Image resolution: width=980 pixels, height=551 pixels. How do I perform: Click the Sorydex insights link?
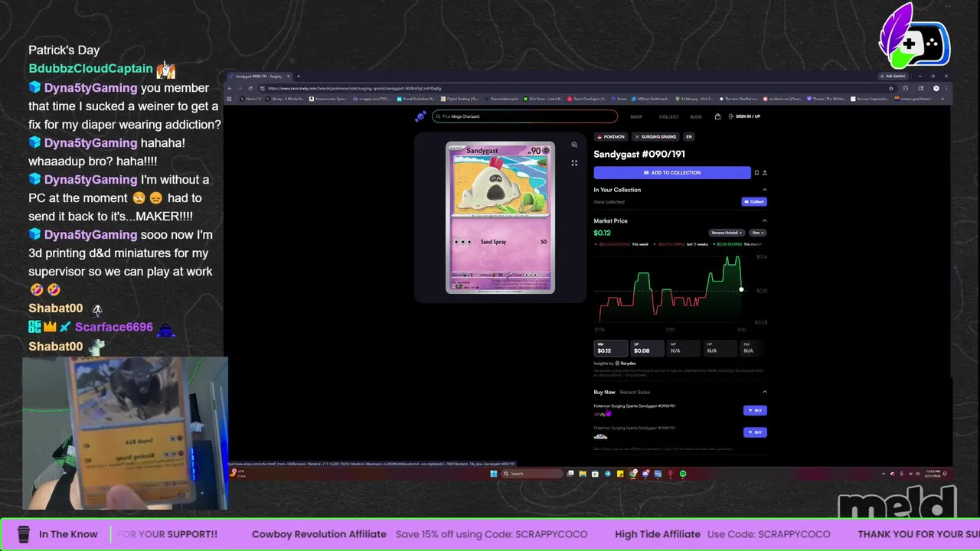[x=627, y=364]
